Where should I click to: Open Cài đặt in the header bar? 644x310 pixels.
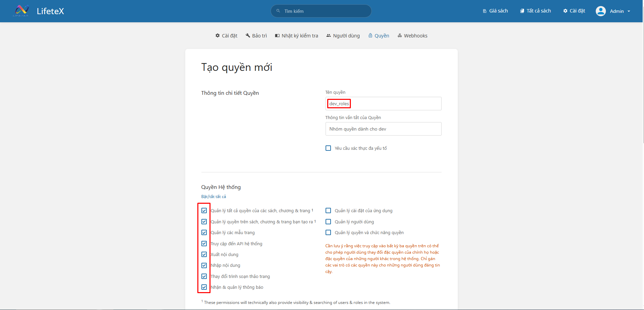pos(574,11)
